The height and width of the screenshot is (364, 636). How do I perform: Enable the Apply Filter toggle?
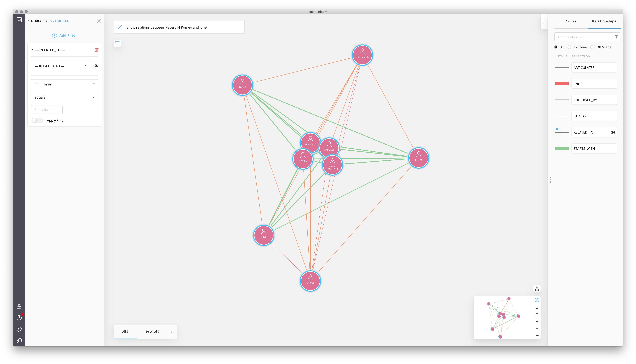click(37, 120)
